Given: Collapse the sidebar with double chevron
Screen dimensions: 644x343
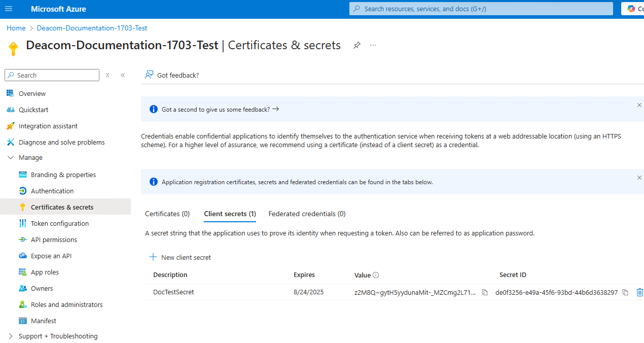Looking at the screenshot, I should click(123, 75).
